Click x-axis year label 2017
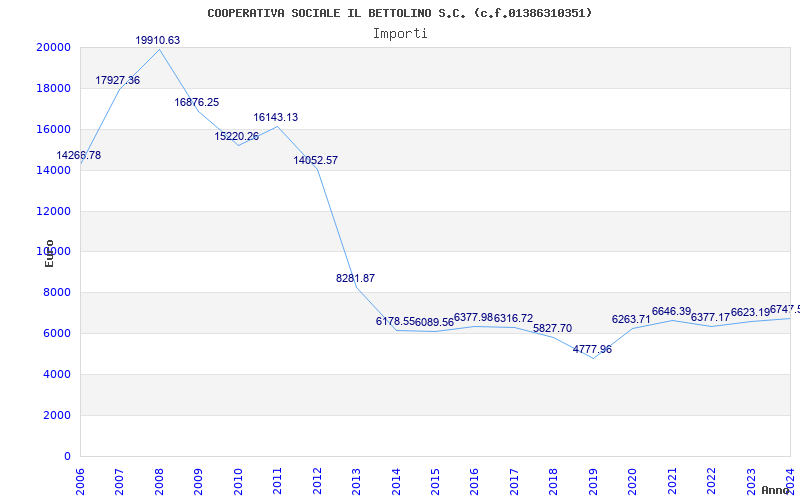The width and height of the screenshot is (800, 500). tap(514, 482)
